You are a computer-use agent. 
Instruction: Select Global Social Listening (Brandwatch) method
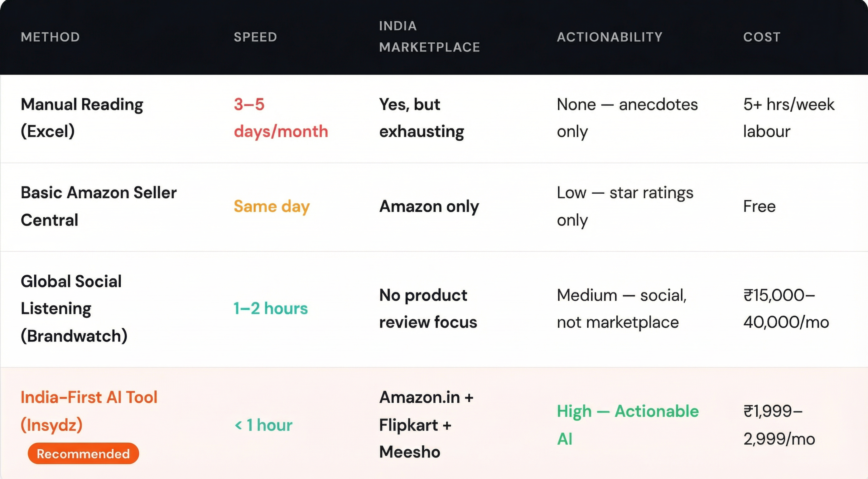pos(74,308)
